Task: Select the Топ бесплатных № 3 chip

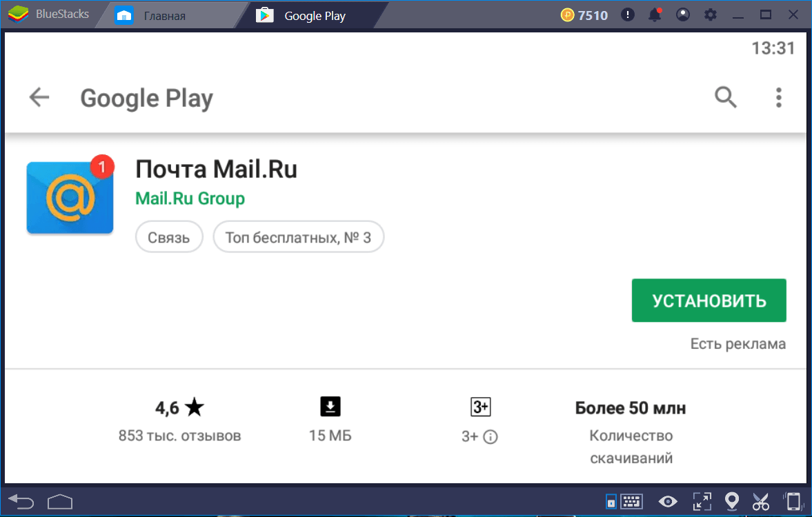Action: (x=298, y=238)
